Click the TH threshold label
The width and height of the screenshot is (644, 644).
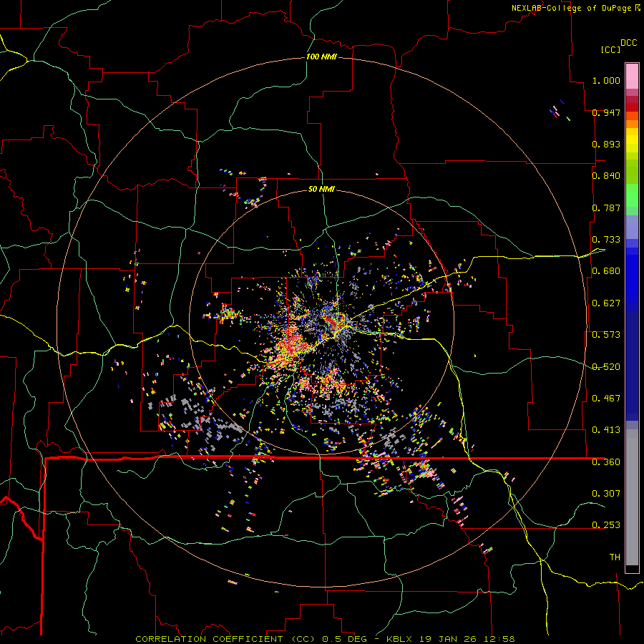click(615, 557)
